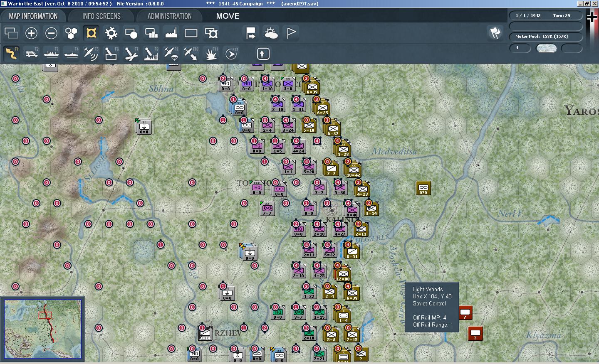The width and height of the screenshot is (599, 364).
Task: Select the Soviet unit stack labeled 10=42
Action: pyautogui.click(x=353, y=170)
